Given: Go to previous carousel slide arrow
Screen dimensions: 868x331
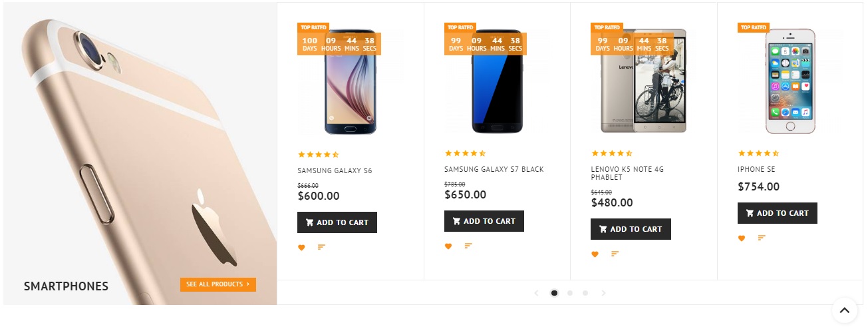Looking at the screenshot, I should click(x=537, y=293).
